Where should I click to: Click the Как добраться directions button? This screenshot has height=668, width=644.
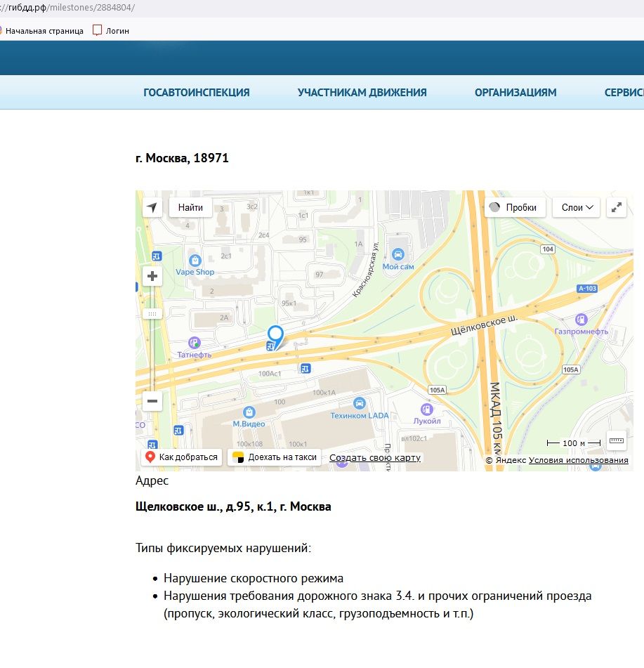(x=182, y=457)
